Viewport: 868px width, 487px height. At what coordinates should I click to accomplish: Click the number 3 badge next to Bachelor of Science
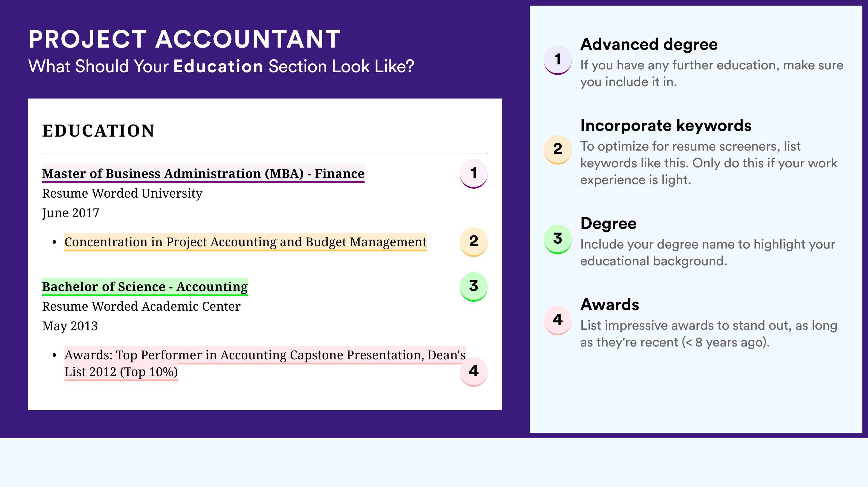coord(473,287)
